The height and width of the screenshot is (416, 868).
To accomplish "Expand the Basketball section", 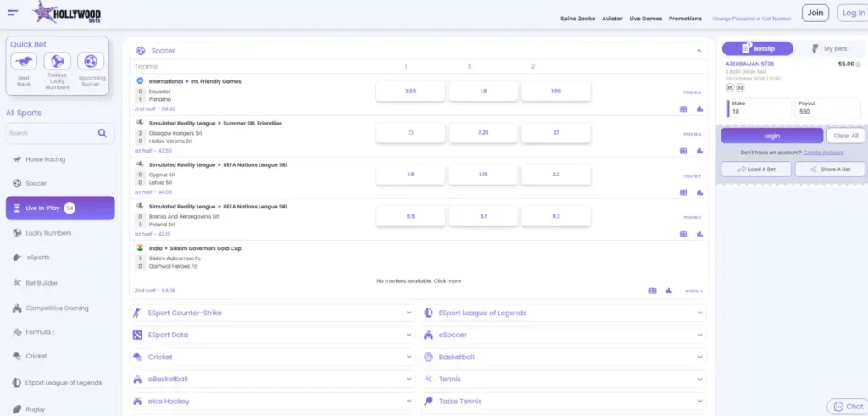I will click(563, 357).
